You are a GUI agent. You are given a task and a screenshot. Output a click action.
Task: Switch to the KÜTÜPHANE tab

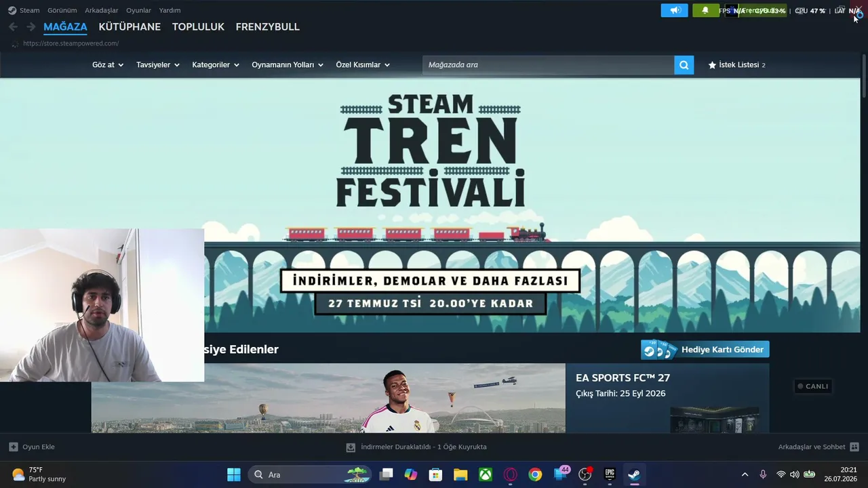[130, 27]
